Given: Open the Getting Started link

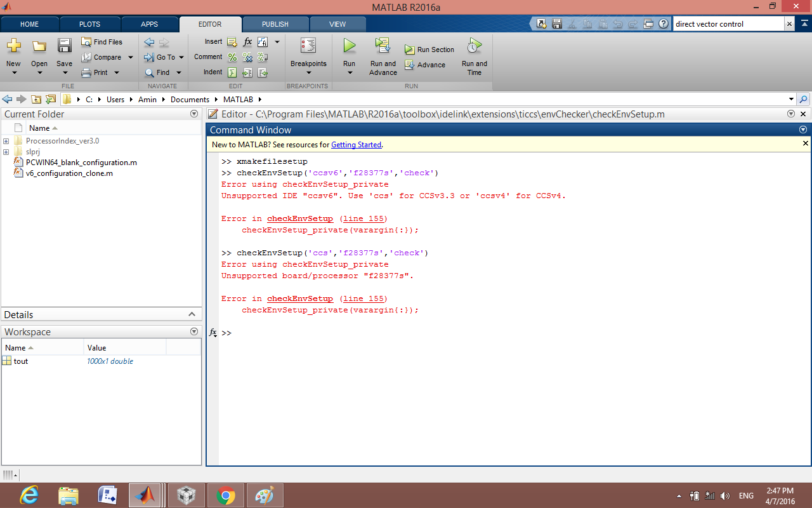Looking at the screenshot, I should pos(356,145).
